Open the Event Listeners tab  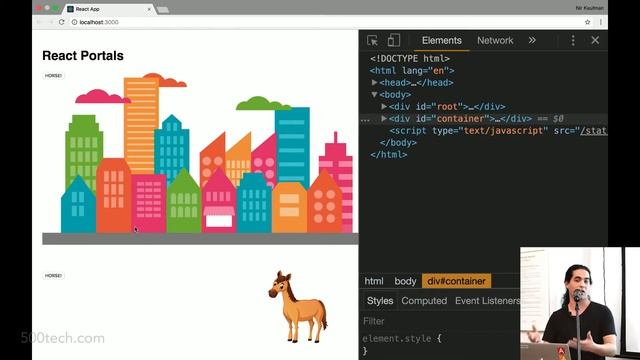tap(487, 301)
